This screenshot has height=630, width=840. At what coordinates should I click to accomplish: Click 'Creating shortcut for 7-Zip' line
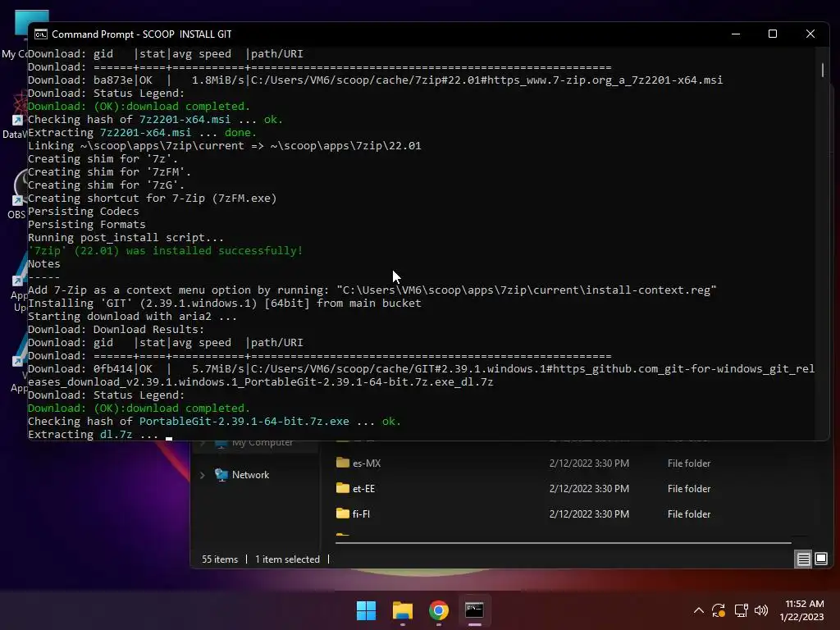[152, 199]
